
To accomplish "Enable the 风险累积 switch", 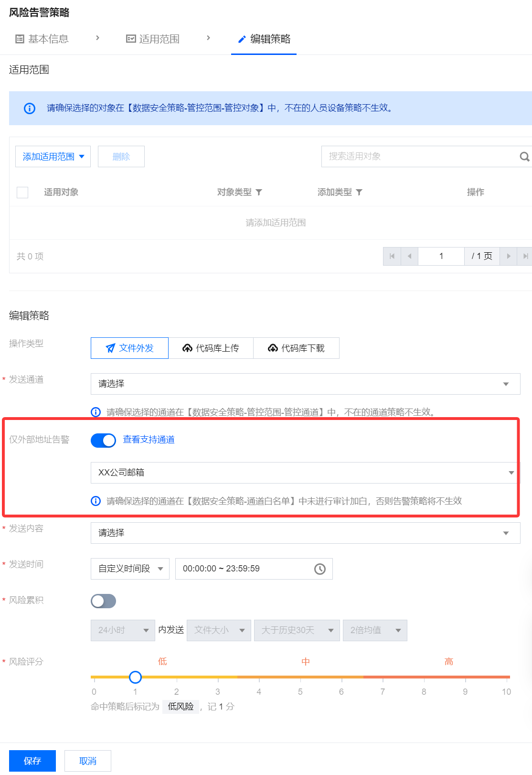I will [103, 601].
